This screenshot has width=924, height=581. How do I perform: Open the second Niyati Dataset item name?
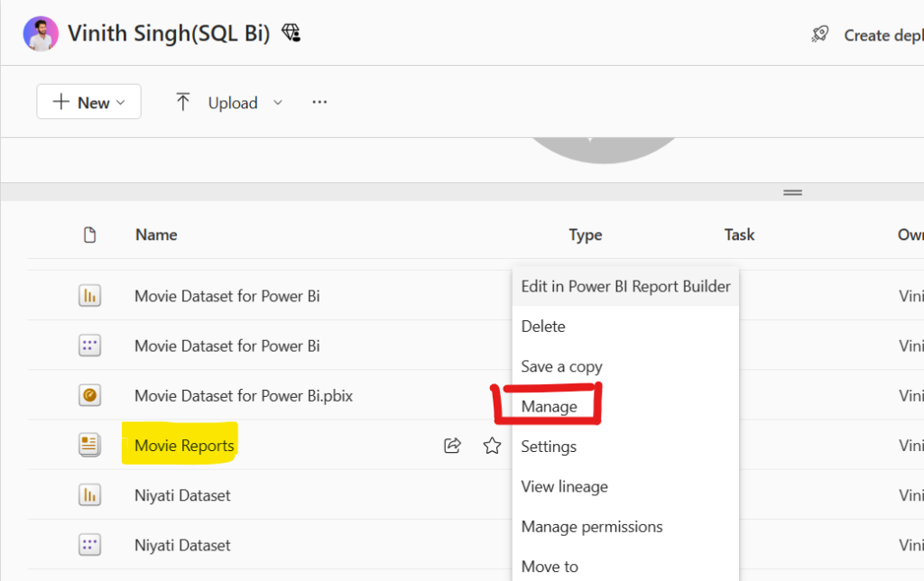pyautogui.click(x=182, y=546)
